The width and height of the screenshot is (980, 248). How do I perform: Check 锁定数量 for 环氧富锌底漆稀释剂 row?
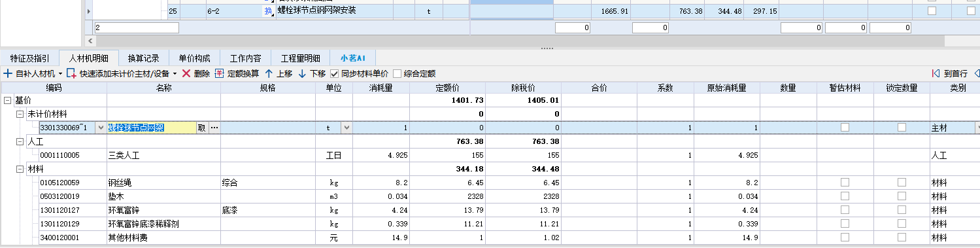point(902,224)
